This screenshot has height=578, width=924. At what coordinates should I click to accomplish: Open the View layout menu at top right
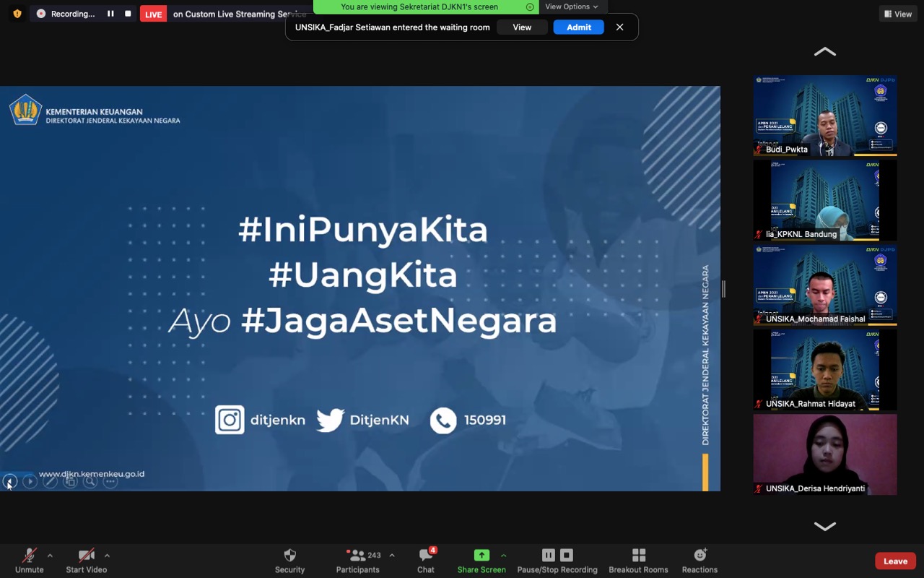[897, 14]
